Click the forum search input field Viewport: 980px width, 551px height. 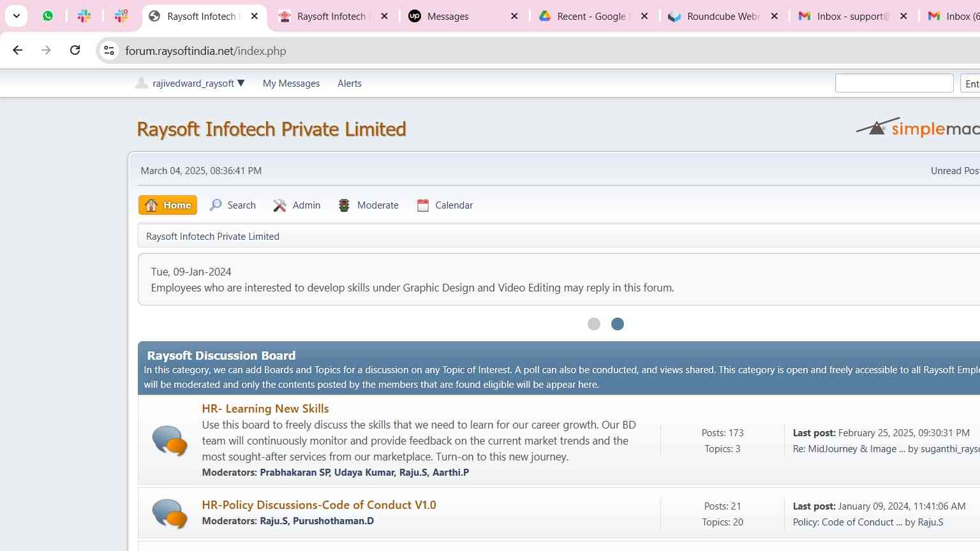(894, 84)
